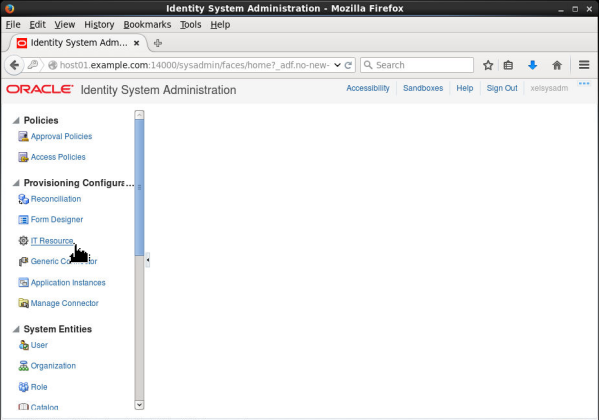The height and width of the screenshot is (420, 599).
Task: Open the Accessibility link
Action: coord(368,88)
